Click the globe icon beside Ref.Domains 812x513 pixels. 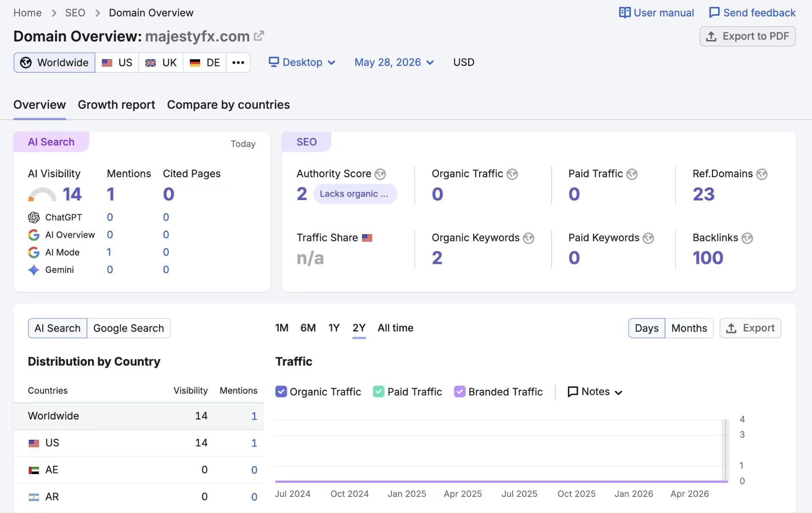(x=762, y=174)
